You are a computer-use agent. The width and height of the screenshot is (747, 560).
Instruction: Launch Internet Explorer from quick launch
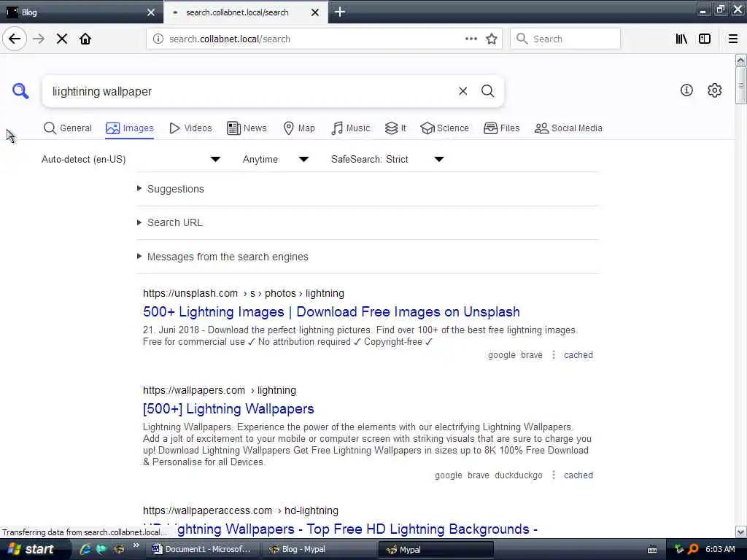85,549
